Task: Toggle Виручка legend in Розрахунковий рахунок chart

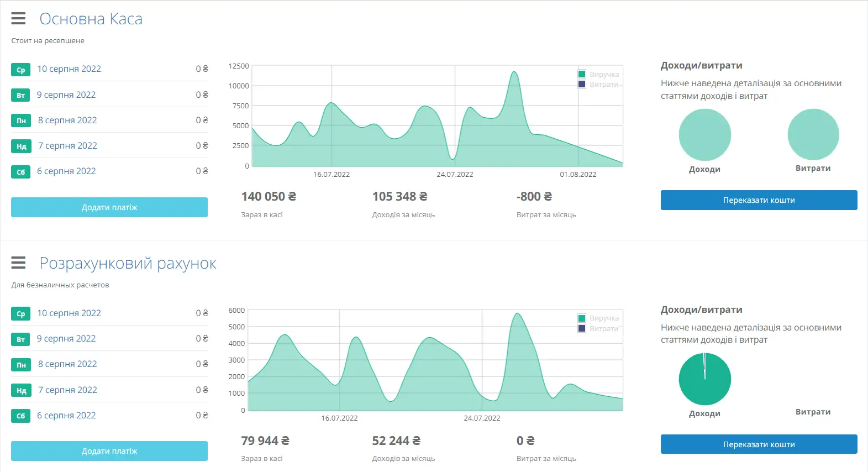Action: click(598, 318)
